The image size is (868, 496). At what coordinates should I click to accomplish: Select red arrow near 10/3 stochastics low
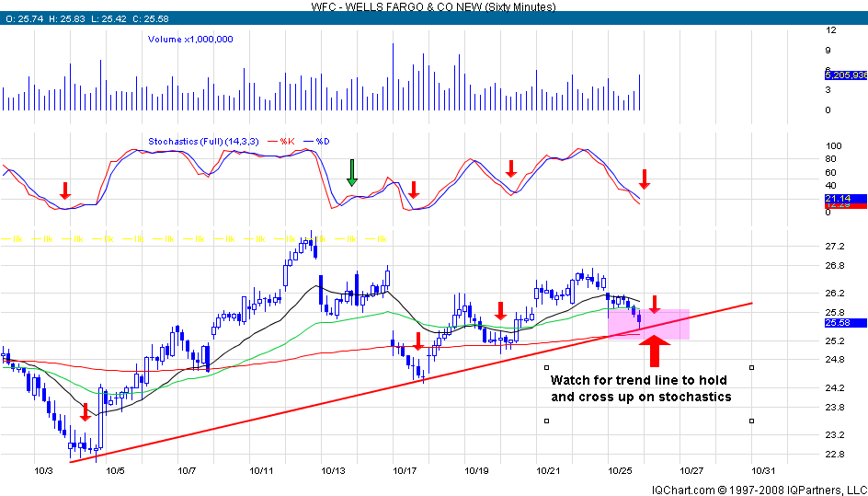pos(64,190)
